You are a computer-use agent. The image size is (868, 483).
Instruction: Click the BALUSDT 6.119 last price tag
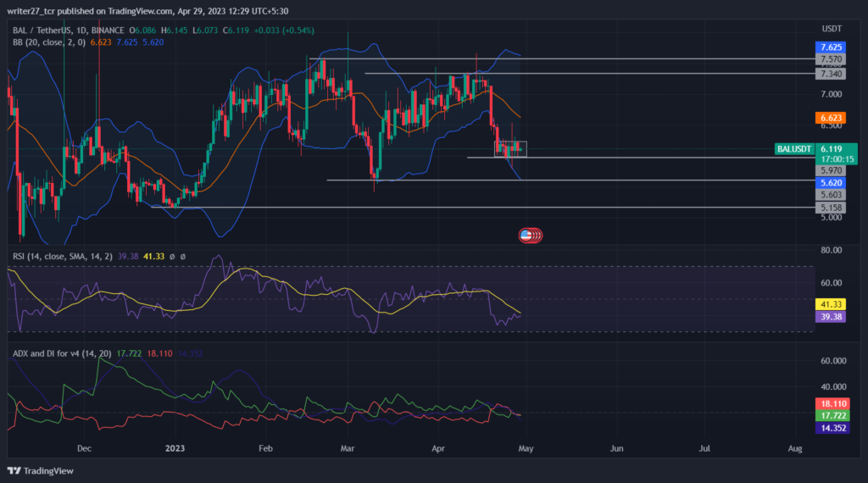pos(816,149)
